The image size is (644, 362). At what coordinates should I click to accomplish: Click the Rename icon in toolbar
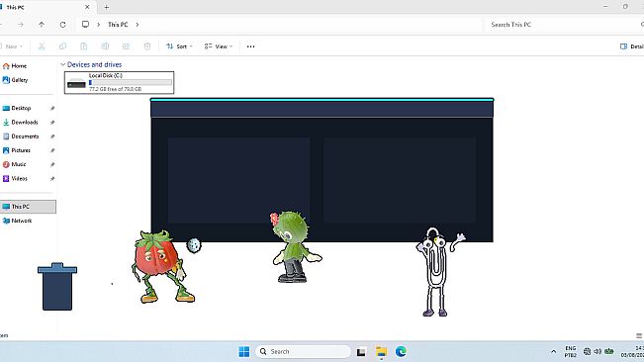point(105,46)
